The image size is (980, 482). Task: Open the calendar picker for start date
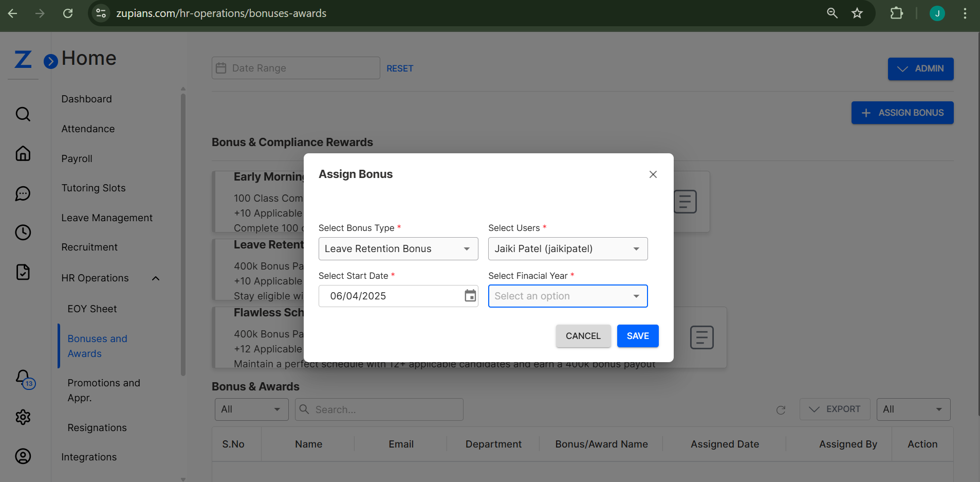click(x=470, y=296)
